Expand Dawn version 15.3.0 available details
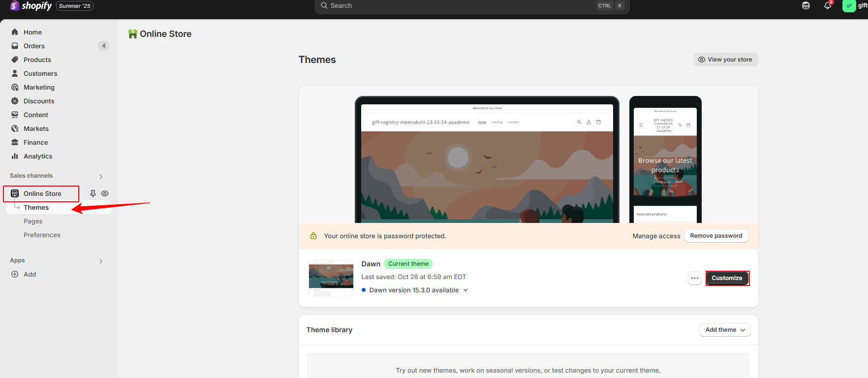 465,290
